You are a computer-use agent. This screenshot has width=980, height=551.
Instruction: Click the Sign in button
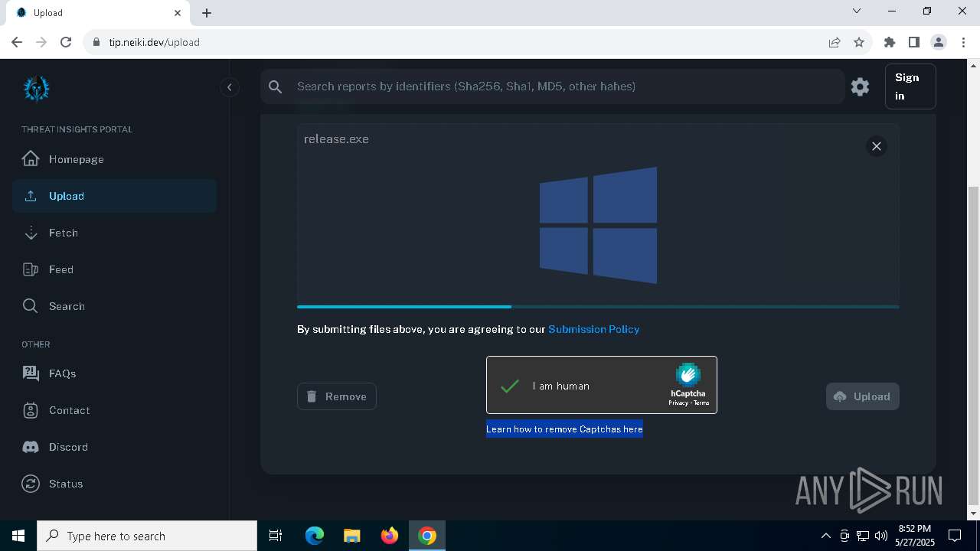coord(910,86)
